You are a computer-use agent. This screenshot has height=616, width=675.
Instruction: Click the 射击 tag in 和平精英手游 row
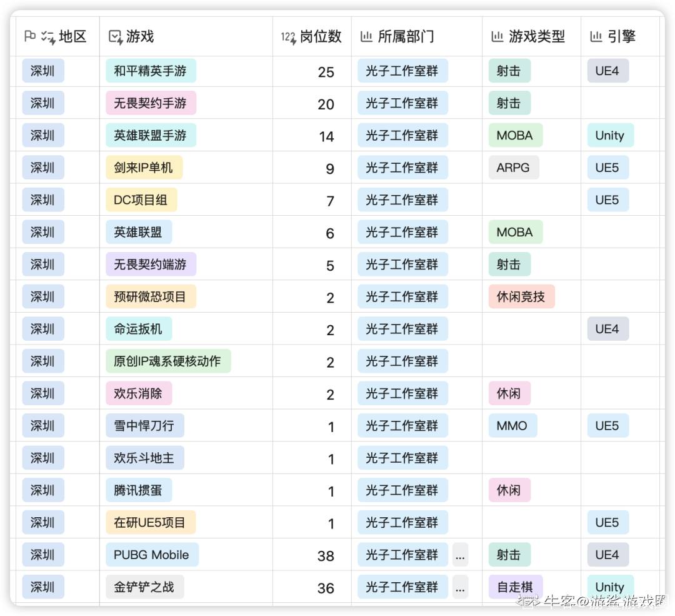[509, 71]
